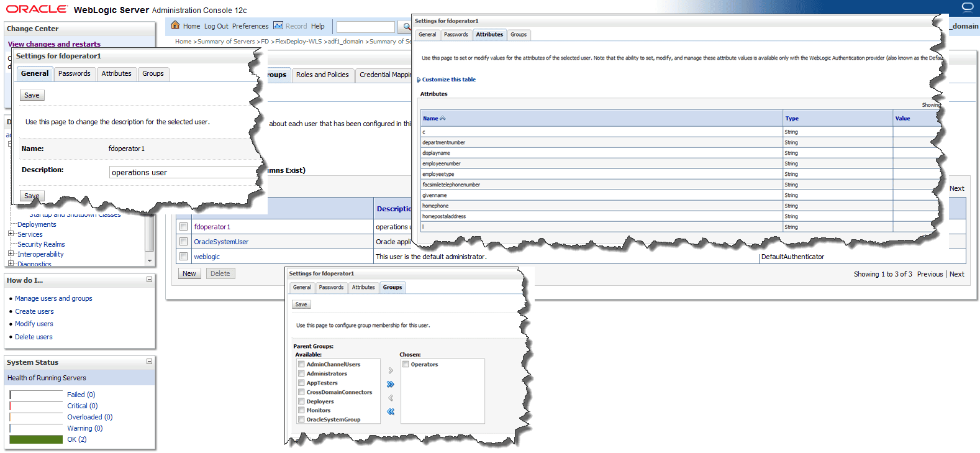The height and width of the screenshot is (453, 980).
Task: Open the Preferences link
Action: click(x=250, y=26)
